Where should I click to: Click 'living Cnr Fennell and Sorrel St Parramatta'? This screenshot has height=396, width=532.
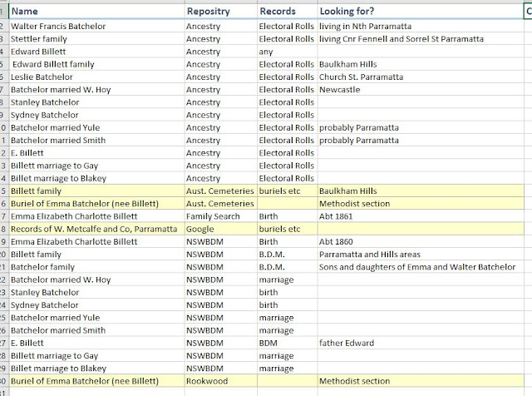pos(421,39)
